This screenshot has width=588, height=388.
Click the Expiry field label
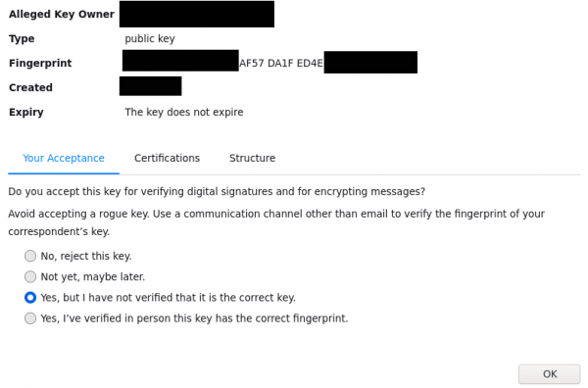tap(26, 112)
